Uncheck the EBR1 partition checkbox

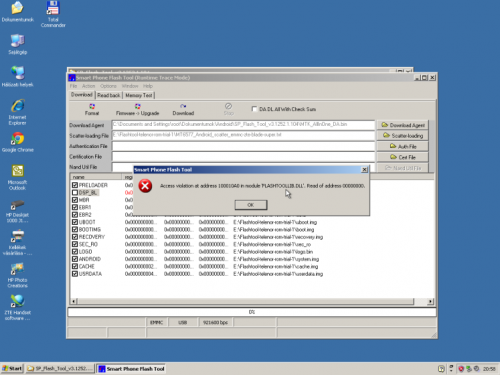pos(75,207)
